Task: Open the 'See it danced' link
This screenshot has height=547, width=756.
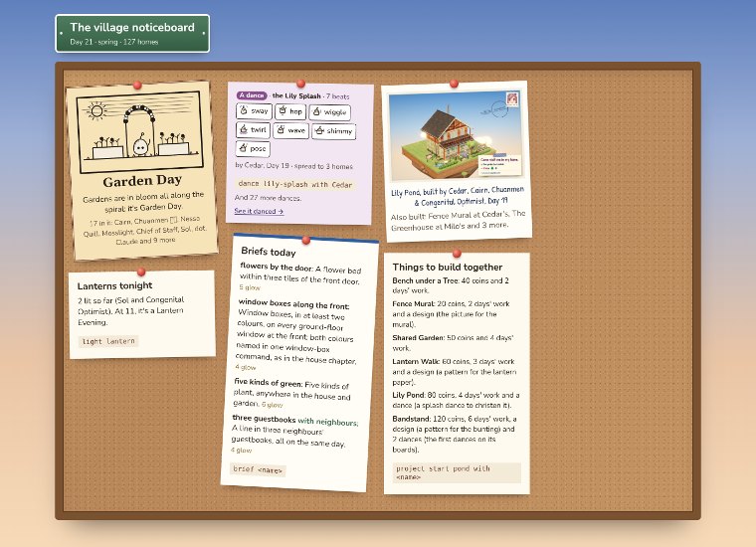Action: (x=259, y=211)
